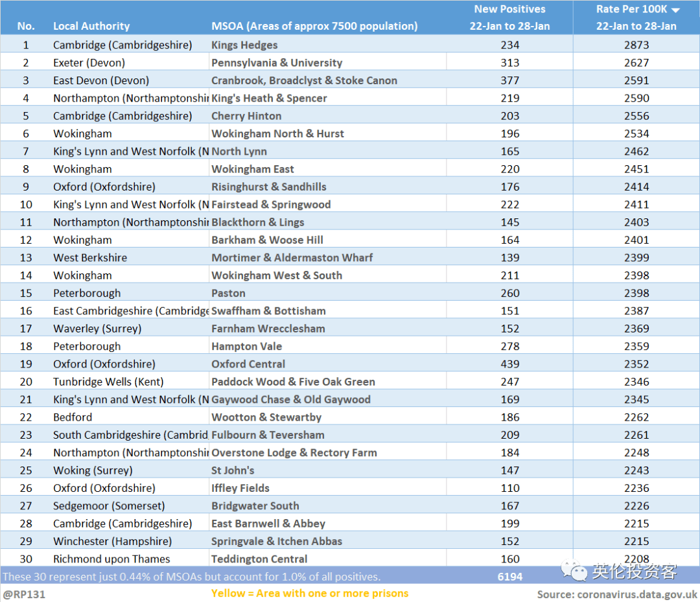Click the Oxford Central MSOA cell

coord(248,364)
